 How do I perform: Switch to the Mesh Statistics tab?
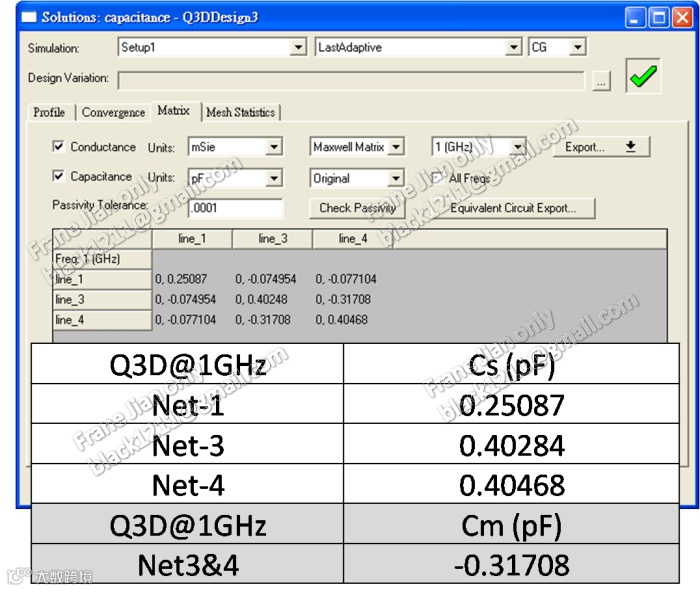coord(241,112)
